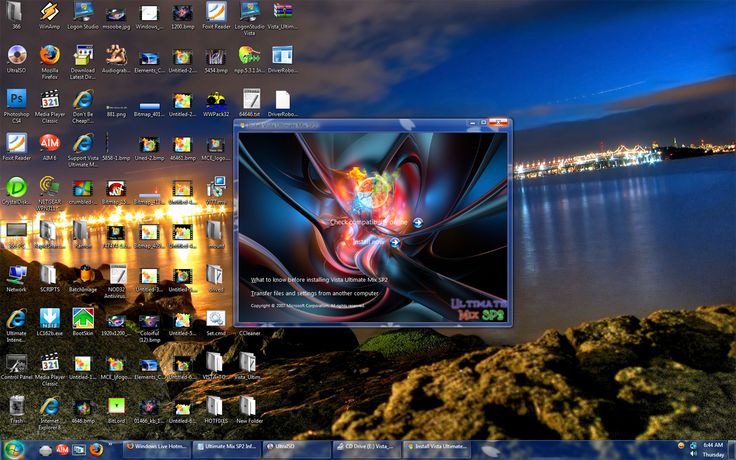Switch to UltraISO taskbar window
This screenshot has height=460, width=736.
coord(296,447)
